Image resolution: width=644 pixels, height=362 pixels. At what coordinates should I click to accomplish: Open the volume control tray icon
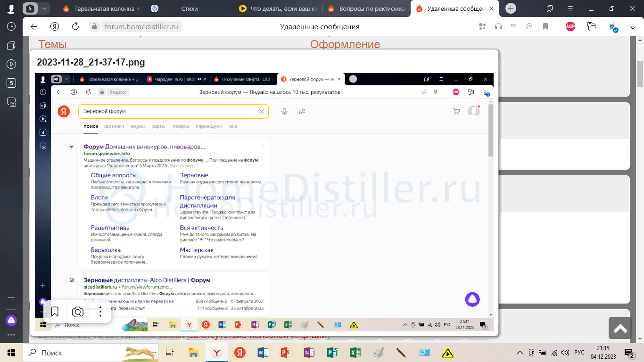(566, 353)
